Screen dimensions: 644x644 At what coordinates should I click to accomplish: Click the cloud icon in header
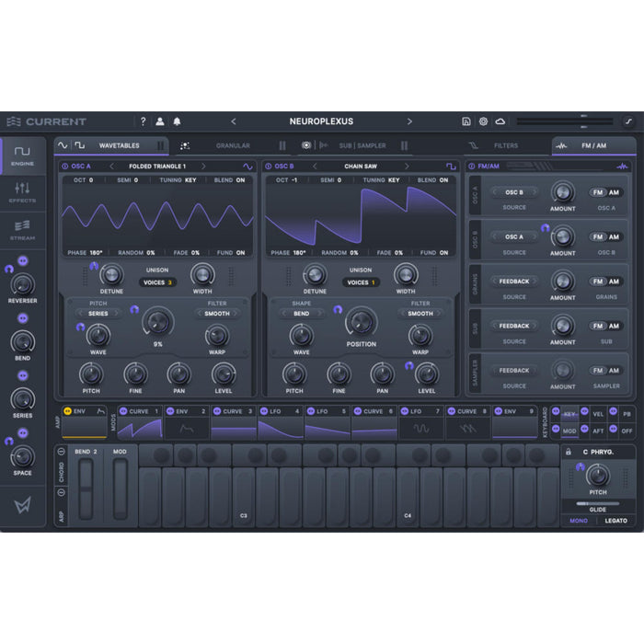(500, 121)
